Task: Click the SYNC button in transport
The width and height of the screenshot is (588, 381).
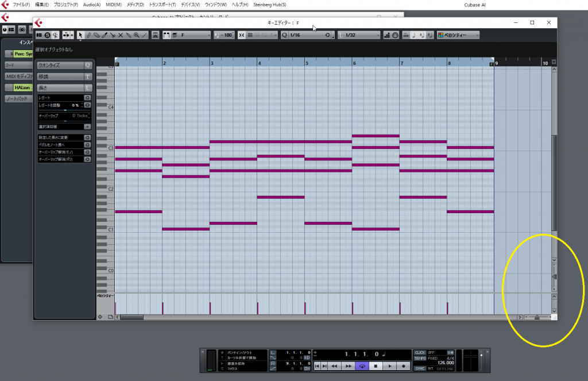Action: tap(420, 368)
